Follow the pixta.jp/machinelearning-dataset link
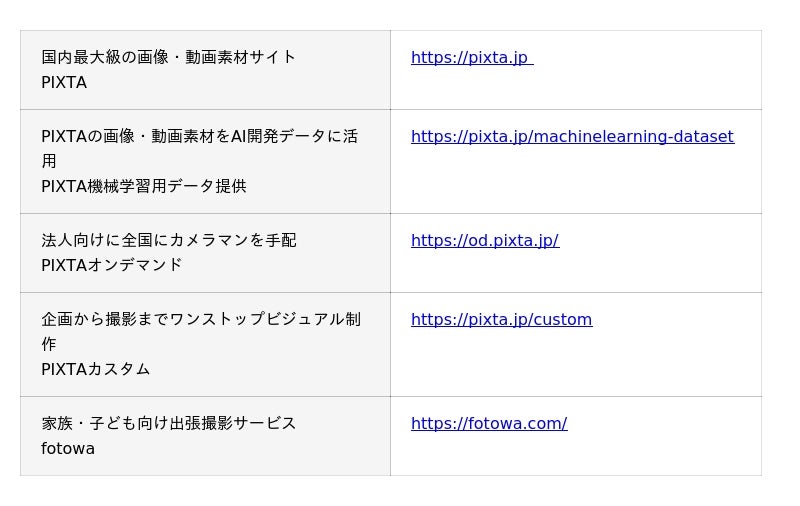 (572, 136)
